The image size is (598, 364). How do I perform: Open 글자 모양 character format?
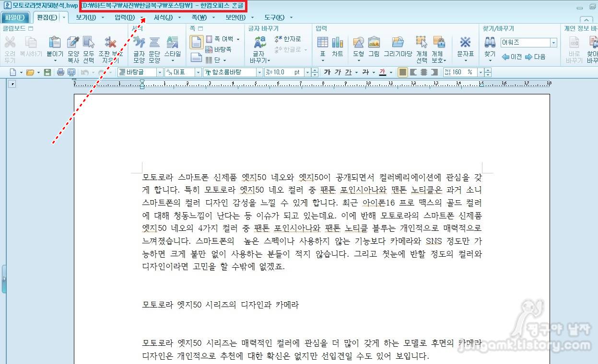139,49
